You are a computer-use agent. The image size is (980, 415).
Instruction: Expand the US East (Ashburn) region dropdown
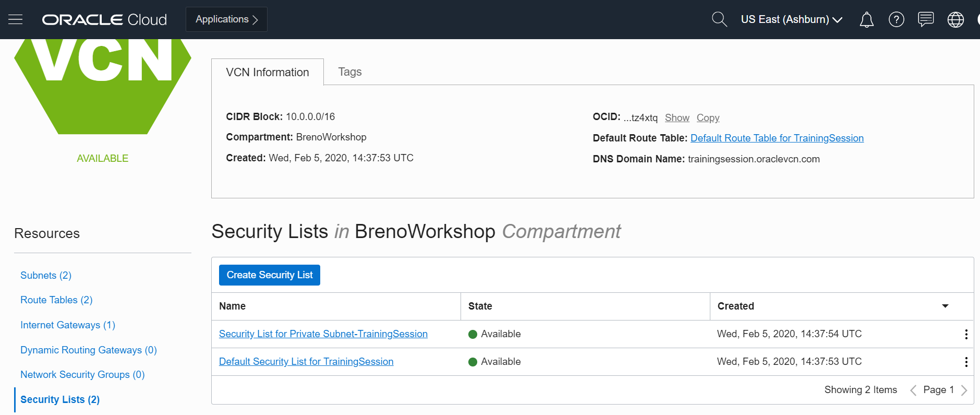click(x=791, y=19)
